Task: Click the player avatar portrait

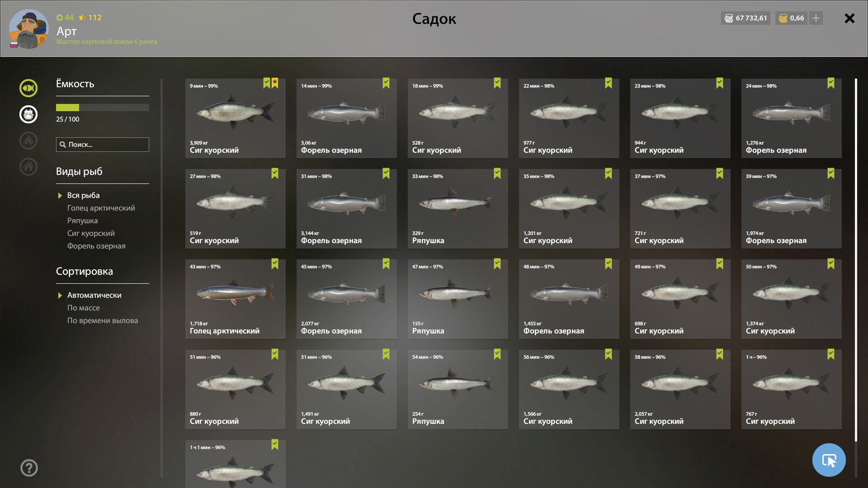Action: point(29,28)
